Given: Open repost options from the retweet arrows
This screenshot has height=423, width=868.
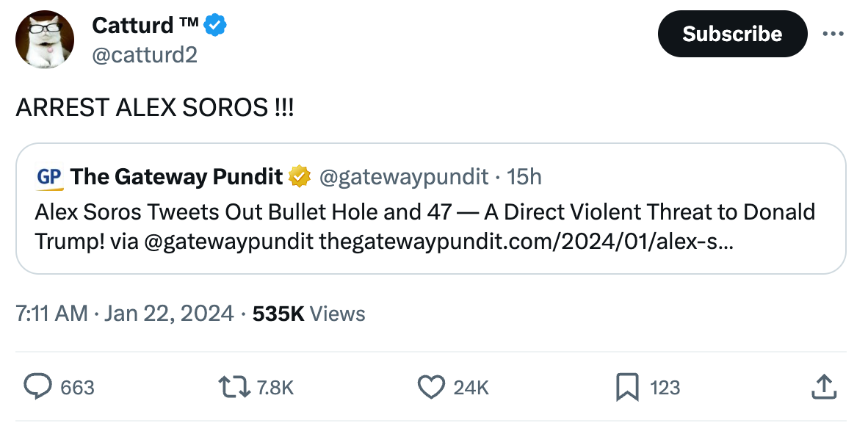Looking at the screenshot, I should 233,387.
